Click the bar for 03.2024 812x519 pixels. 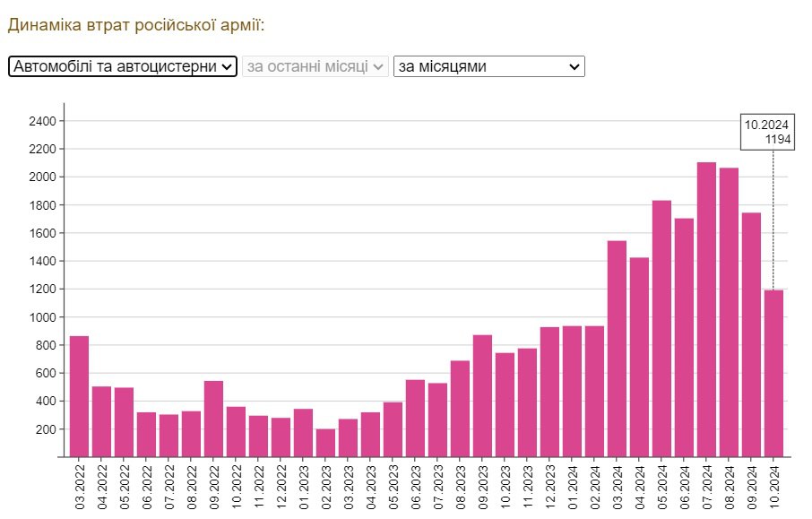[x=617, y=349]
